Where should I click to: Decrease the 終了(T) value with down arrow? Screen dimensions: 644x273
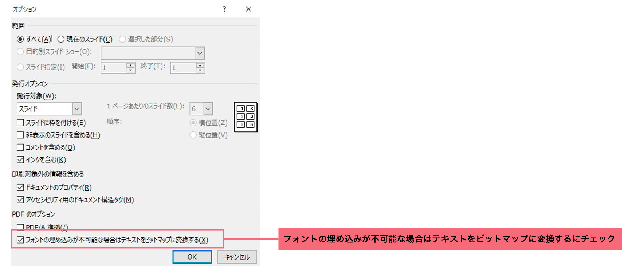click(200, 70)
